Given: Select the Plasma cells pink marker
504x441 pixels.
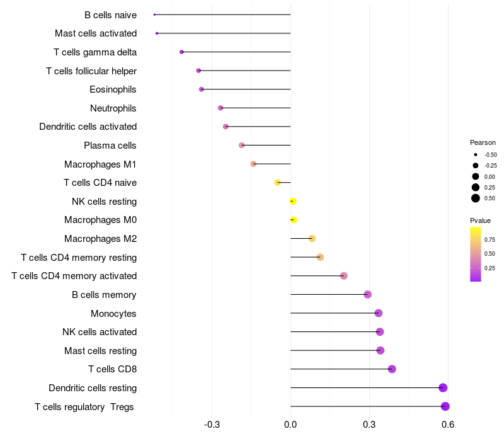Looking at the screenshot, I should 242,146.
